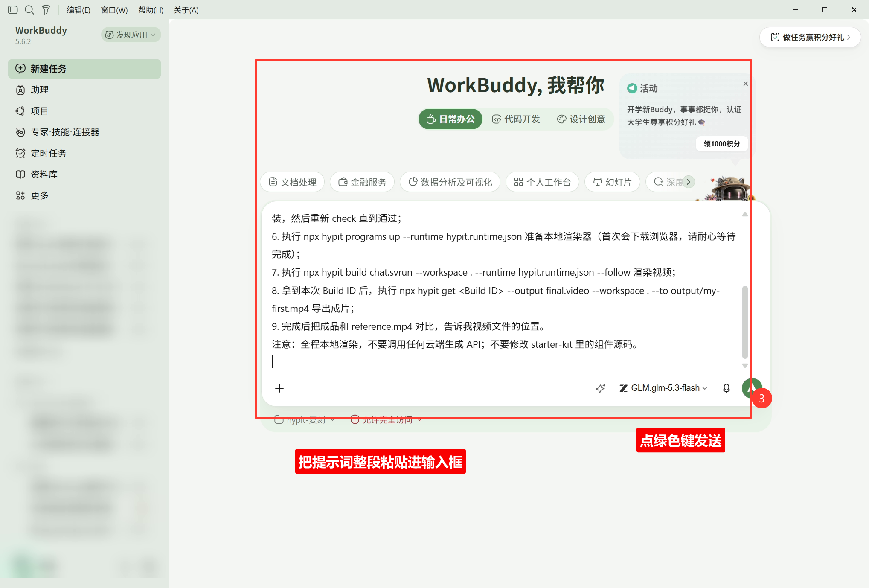Image resolution: width=869 pixels, height=588 pixels.
Task: Select 新建任务 in the sidebar
Action: pyautogui.click(x=84, y=69)
